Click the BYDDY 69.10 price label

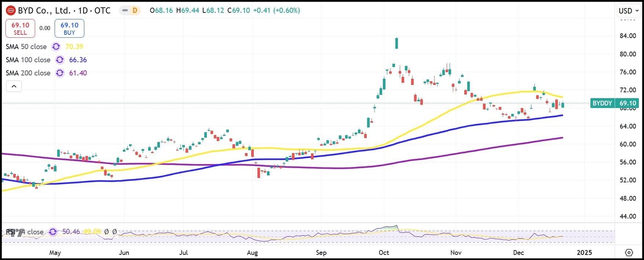(x=614, y=103)
